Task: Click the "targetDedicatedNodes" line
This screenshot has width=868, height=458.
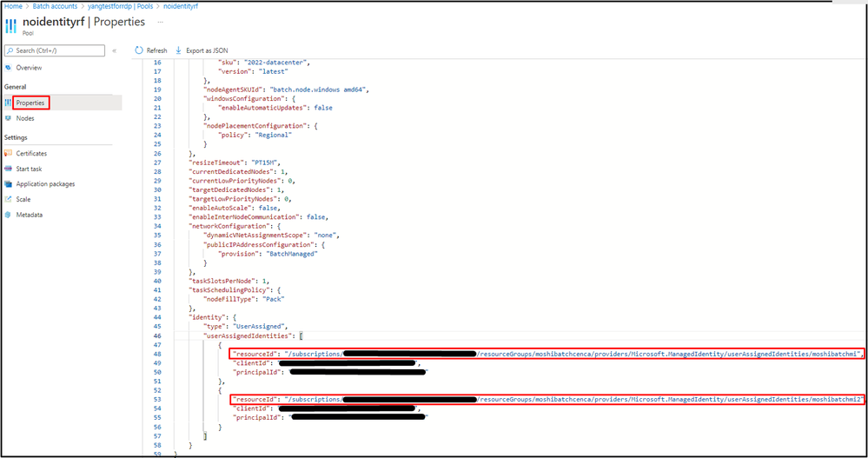Action: (236, 189)
